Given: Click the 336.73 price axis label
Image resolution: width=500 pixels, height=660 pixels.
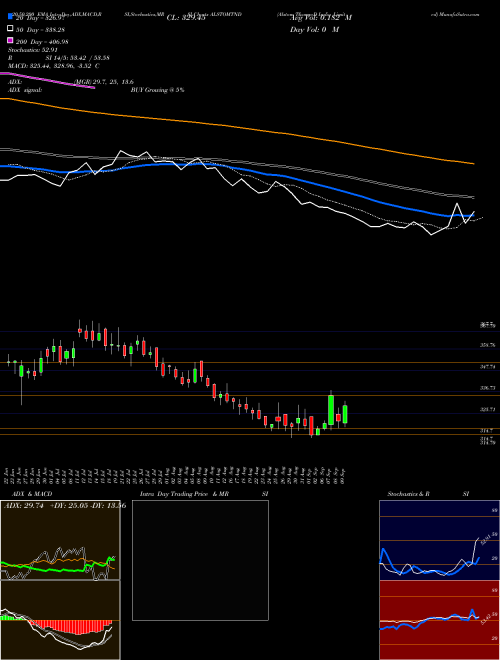Looking at the screenshot, I should tap(487, 388).
